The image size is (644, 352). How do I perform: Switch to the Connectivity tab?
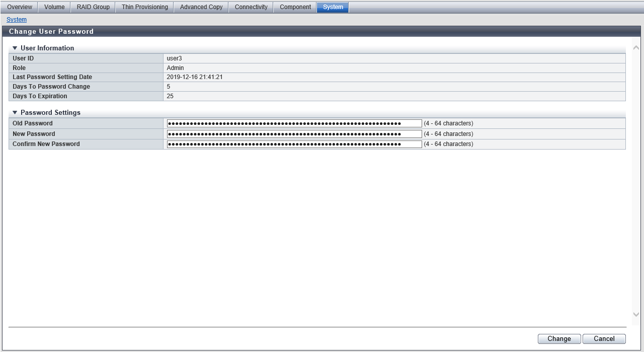click(x=251, y=7)
